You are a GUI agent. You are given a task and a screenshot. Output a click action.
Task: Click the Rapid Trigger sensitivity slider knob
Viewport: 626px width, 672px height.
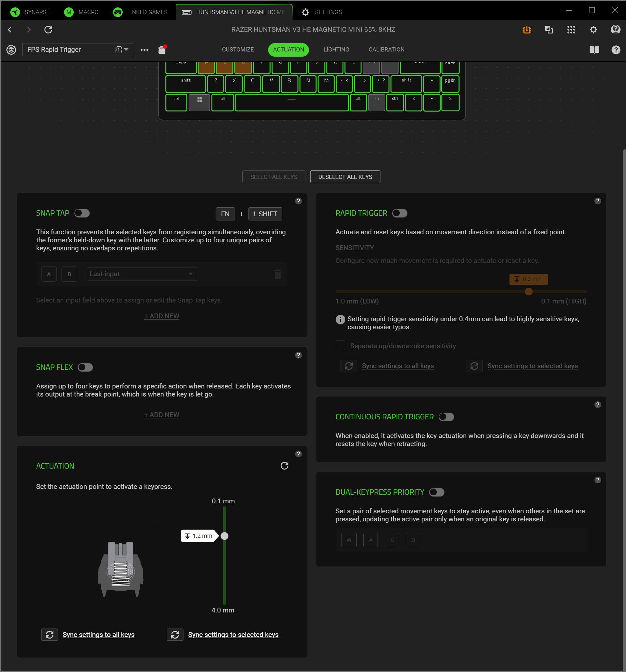tap(529, 292)
